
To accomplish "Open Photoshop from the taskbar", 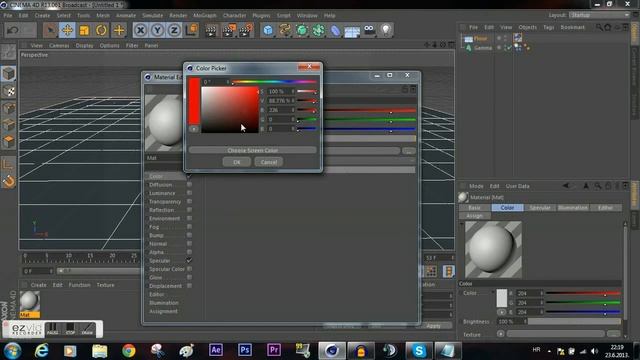I will coord(245,350).
